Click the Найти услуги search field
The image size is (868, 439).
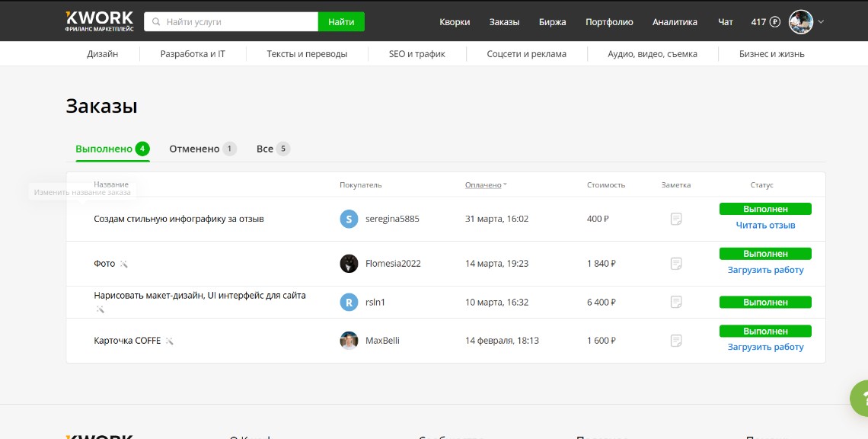[236, 22]
